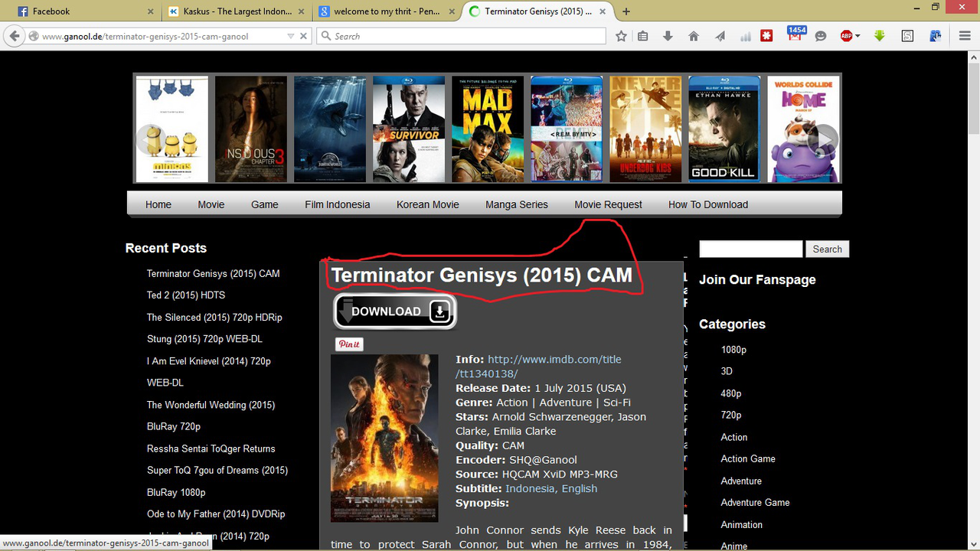Open the Home menu item
The height and width of the screenshot is (551, 980).
(x=158, y=204)
